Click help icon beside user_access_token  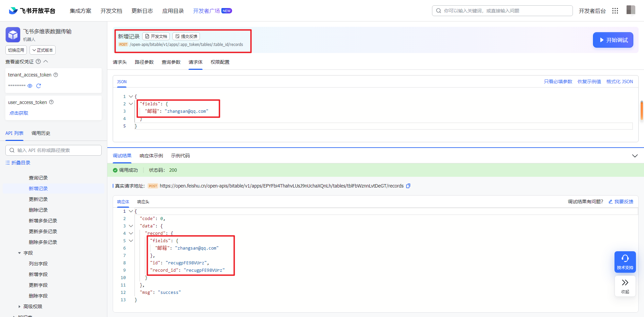(x=51, y=102)
